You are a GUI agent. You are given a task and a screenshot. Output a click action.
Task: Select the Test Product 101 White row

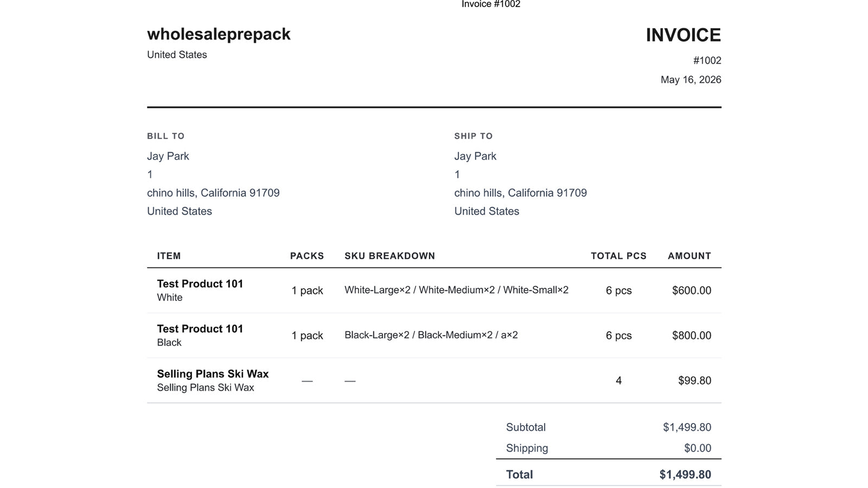click(434, 291)
